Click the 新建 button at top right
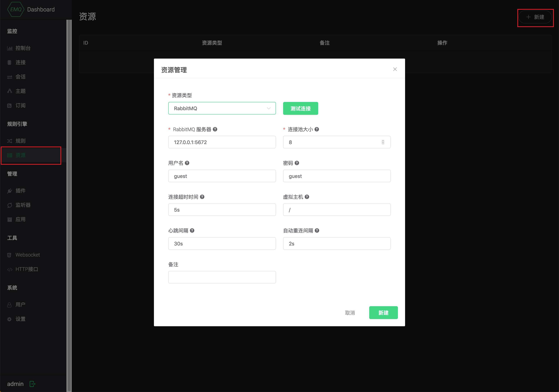The width and height of the screenshot is (559, 392). coord(535,17)
